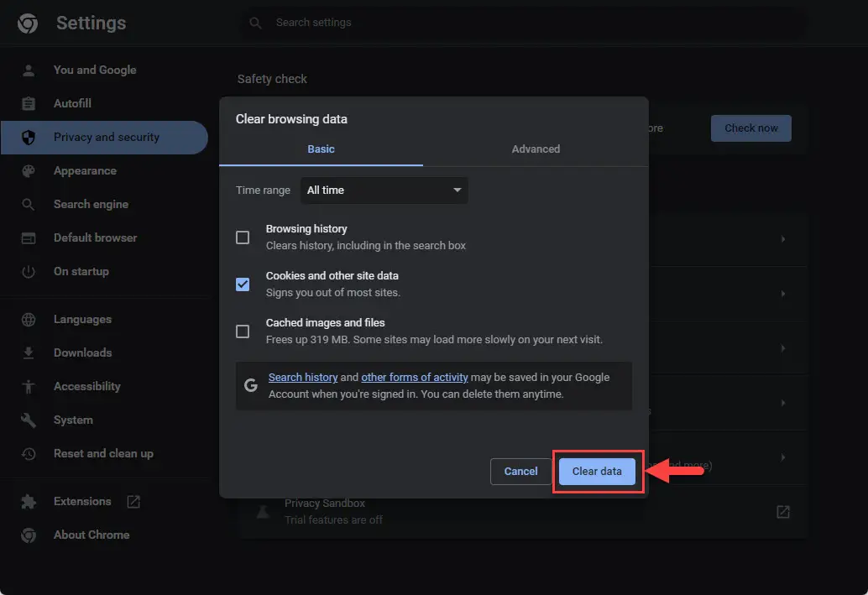Click the About Chrome logo icon
This screenshot has width=868, height=595.
tap(29, 535)
